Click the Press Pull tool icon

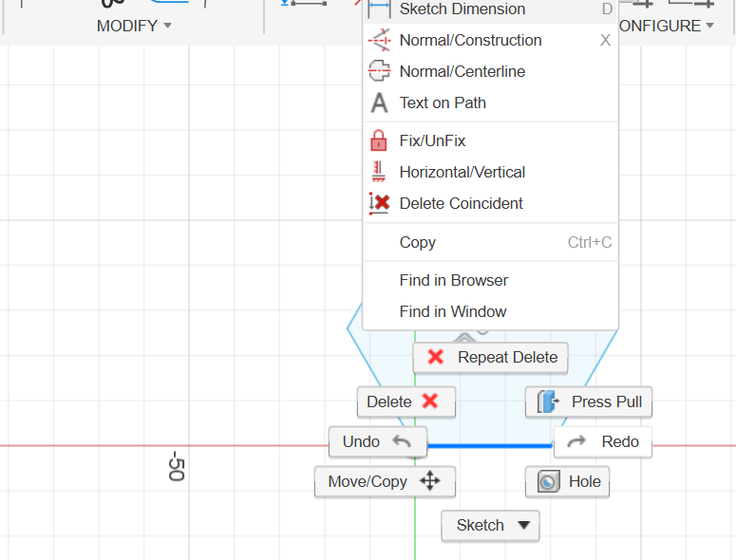(548, 401)
